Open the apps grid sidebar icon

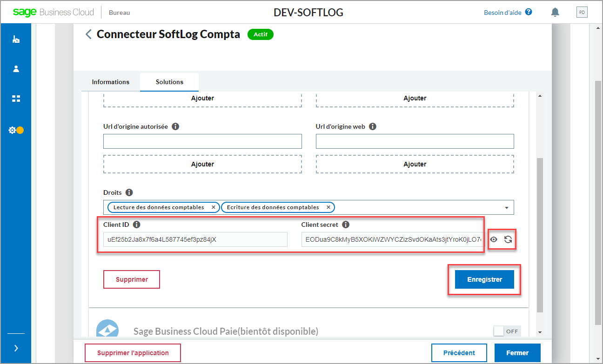click(16, 99)
